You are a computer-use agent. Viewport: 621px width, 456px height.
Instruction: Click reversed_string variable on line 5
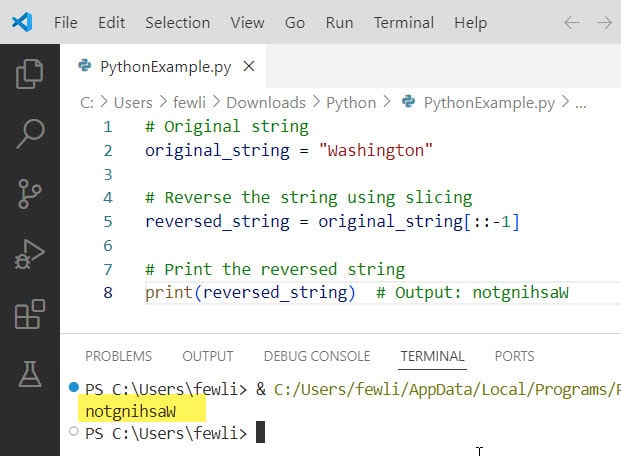pos(217,221)
